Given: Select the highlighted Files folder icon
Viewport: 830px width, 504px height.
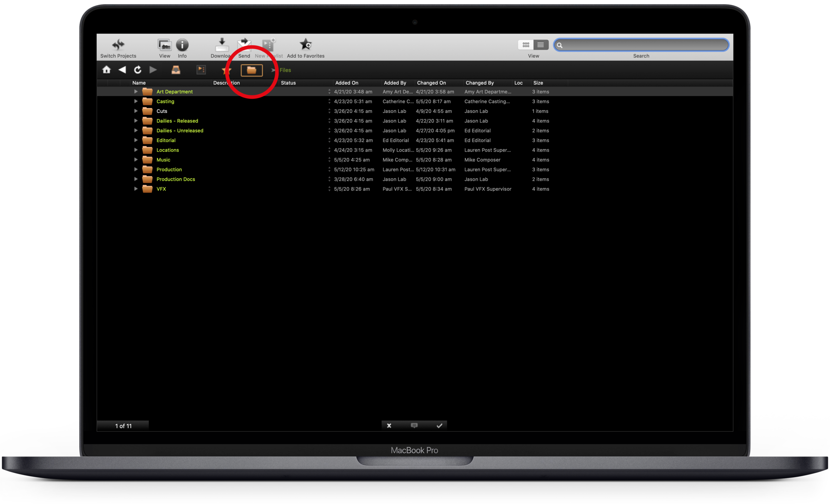Looking at the screenshot, I should click(251, 70).
